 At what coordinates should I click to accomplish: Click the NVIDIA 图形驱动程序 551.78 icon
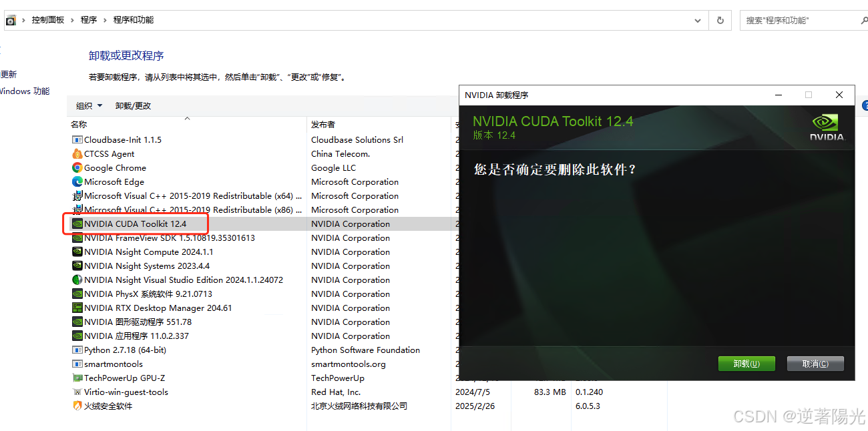(77, 322)
